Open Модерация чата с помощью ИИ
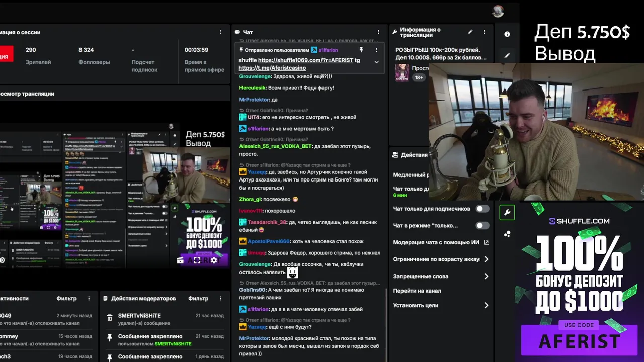This screenshot has height=362, width=644. click(437, 242)
